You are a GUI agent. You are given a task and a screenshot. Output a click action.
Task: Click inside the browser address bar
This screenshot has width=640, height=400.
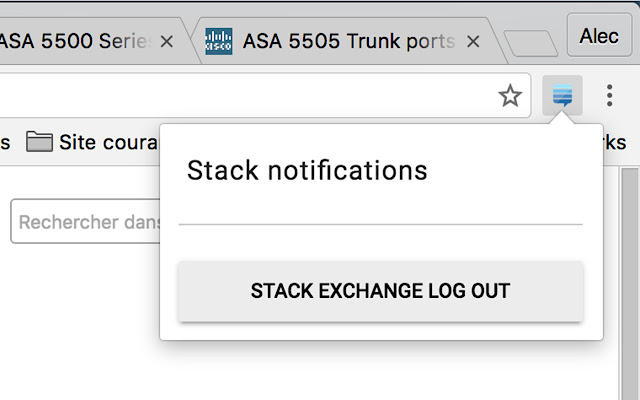(250, 96)
